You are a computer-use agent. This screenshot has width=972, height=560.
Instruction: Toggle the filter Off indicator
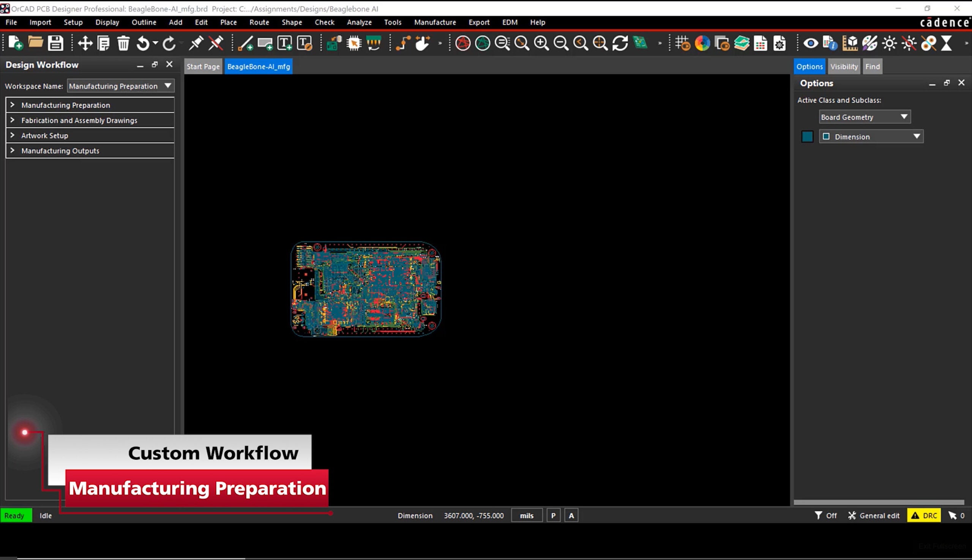(826, 515)
